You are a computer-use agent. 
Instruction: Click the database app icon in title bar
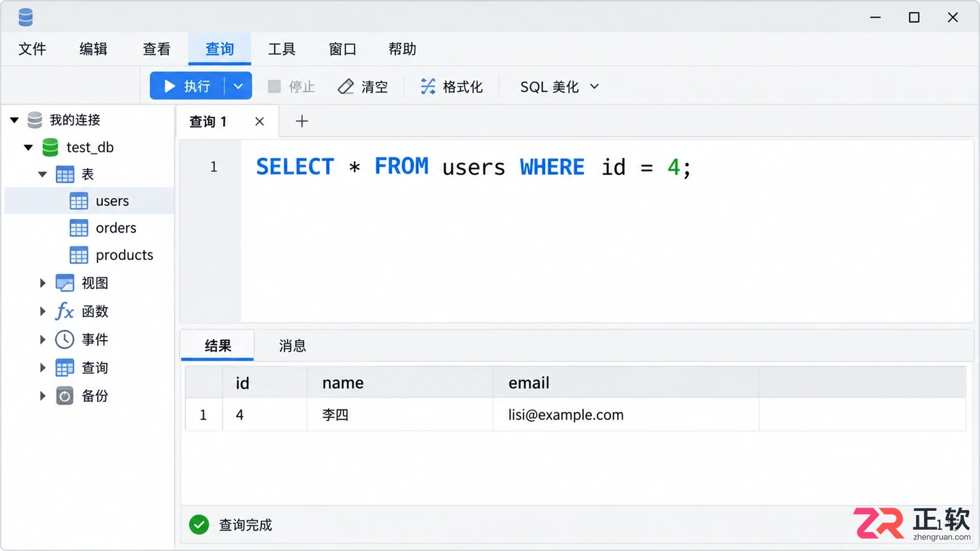[x=26, y=17]
